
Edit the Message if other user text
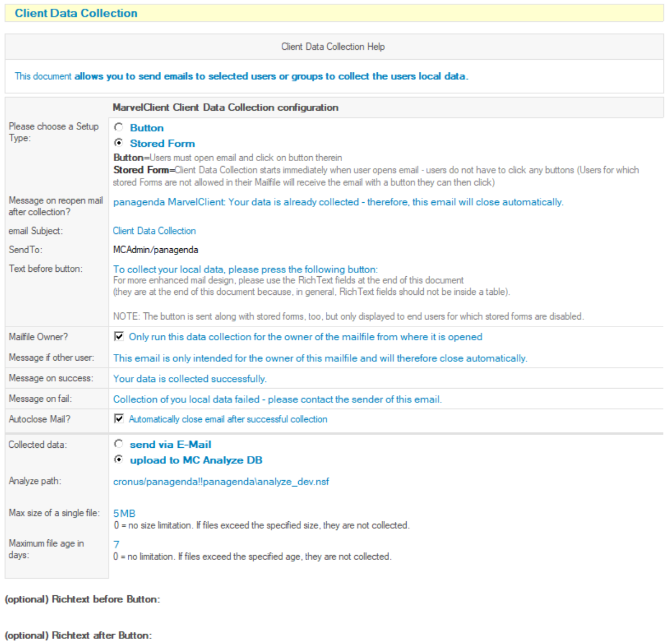(320, 358)
